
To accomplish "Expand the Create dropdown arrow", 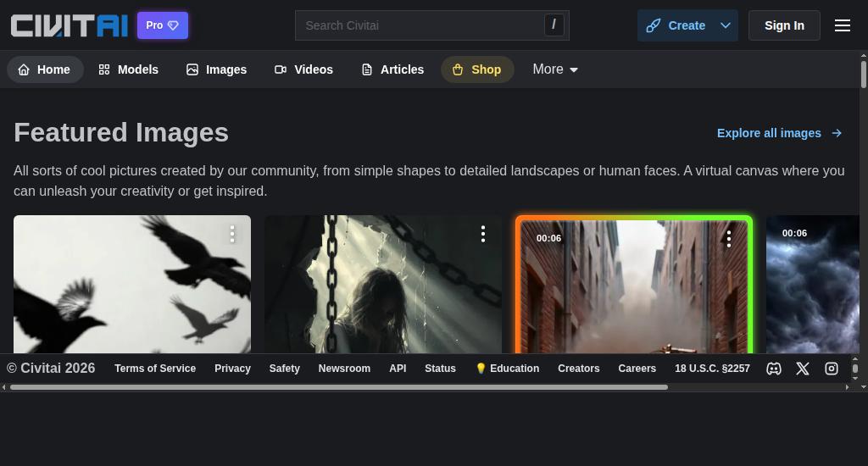I will point(726,25).
